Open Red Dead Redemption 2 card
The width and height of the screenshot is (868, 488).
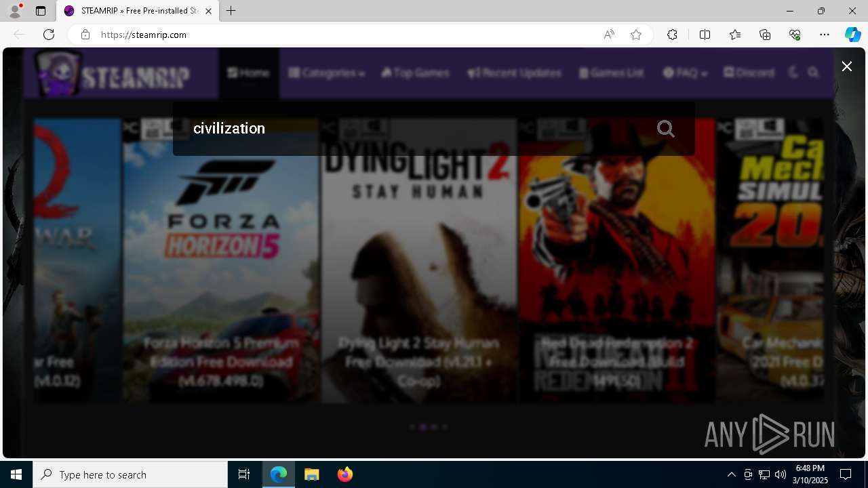tap(617, 261)
